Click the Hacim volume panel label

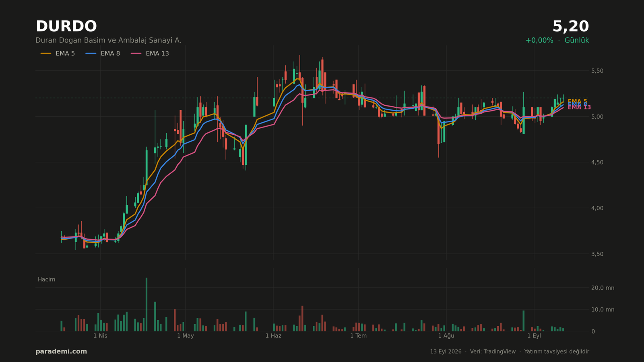pyautogui.click(x=46, y=280)
